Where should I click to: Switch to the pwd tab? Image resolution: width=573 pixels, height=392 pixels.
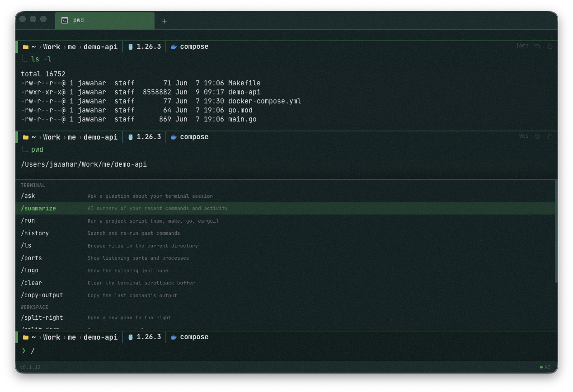(x=105, y=20)
